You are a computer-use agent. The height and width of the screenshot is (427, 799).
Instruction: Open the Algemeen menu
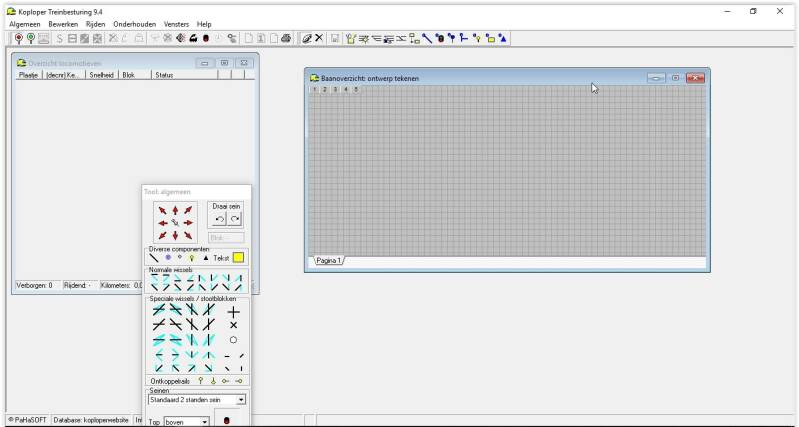pos(26,24)
